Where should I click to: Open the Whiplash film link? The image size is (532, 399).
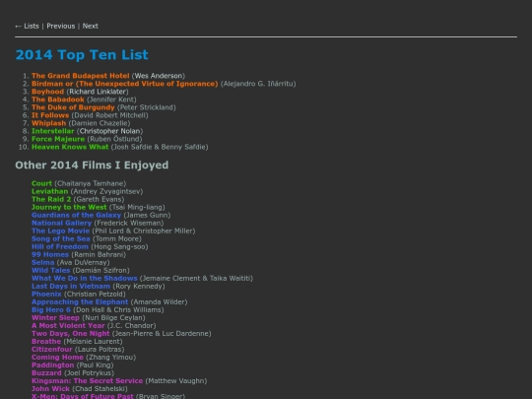pos(49,123)
